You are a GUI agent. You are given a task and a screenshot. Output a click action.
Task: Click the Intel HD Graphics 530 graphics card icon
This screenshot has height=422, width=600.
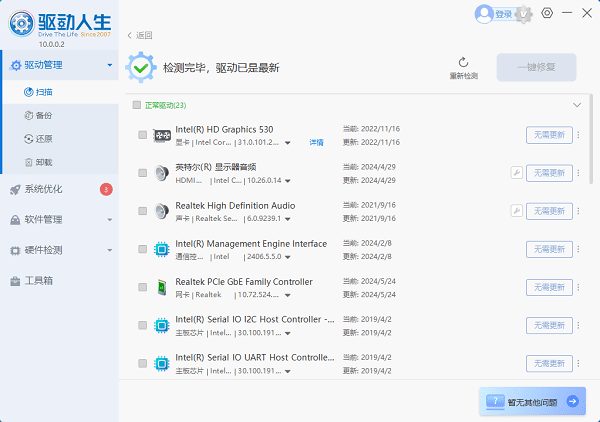pos(161,135)
